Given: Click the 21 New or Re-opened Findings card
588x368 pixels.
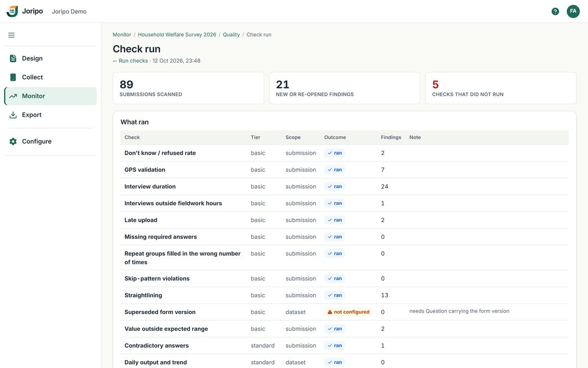Looking at the screenshot, I should coord(344,88).
